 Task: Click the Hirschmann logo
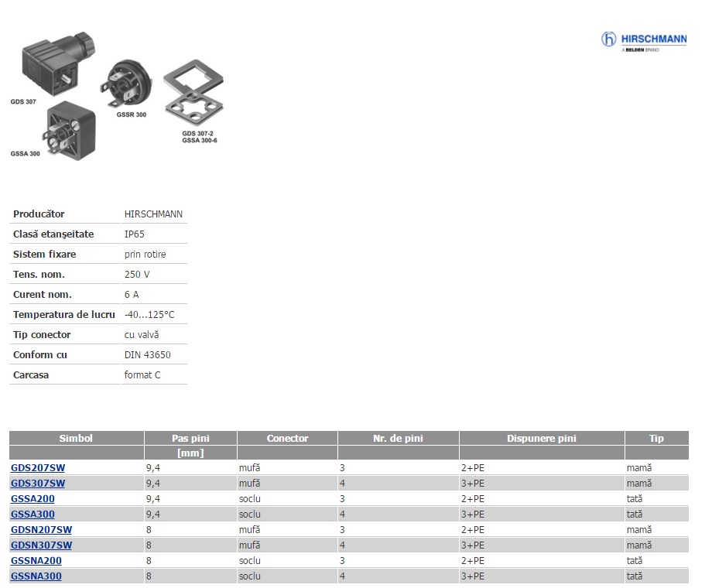(x=643, y=40)
